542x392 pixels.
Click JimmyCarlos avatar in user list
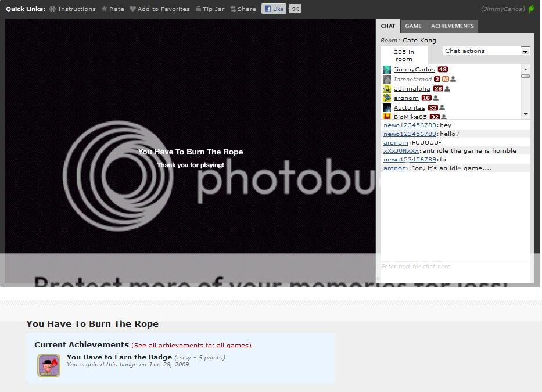387,70
